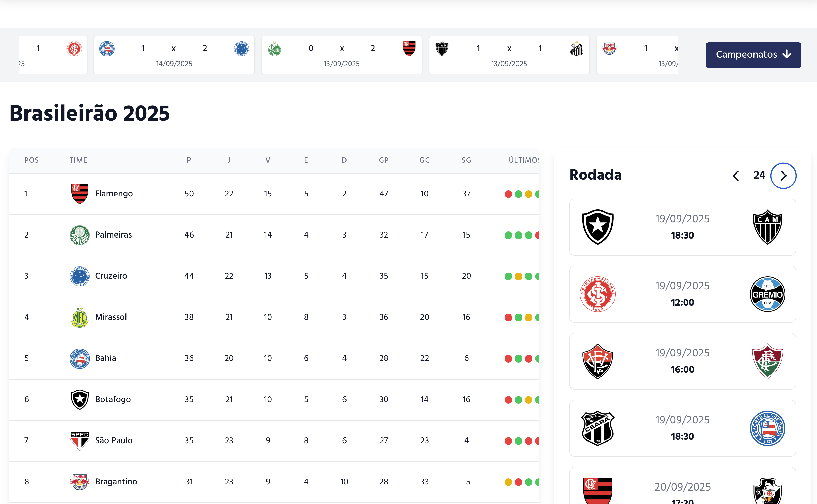Click the Flamengo crest in the standings
The height and width of the screenshot is (504, 817).
pyautogui.click(x=80, y=194)
